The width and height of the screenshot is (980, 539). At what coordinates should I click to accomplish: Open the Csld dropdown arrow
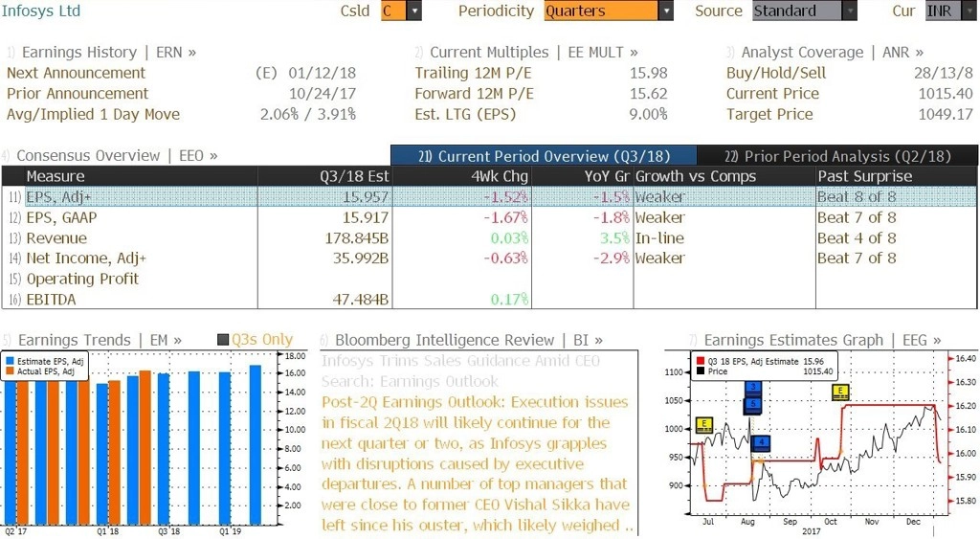pos(414,11)
